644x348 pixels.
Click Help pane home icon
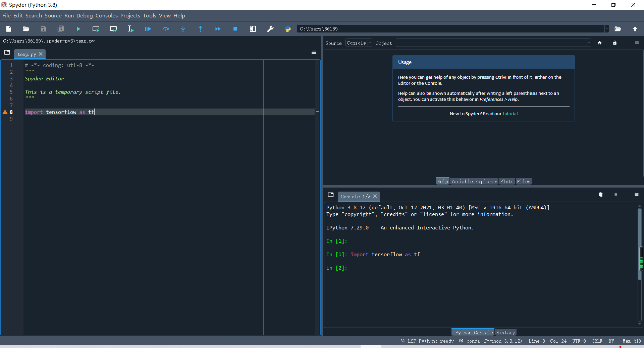pos(600,43)
